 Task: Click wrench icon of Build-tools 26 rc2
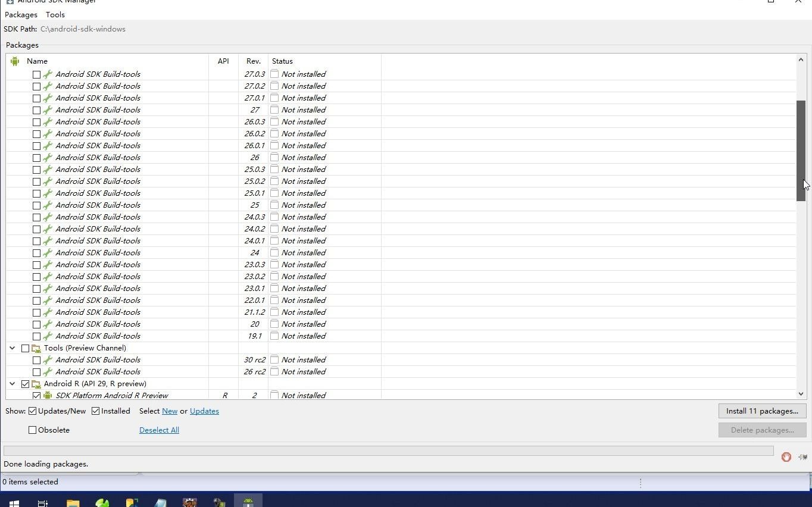click(x=48, y=372)
